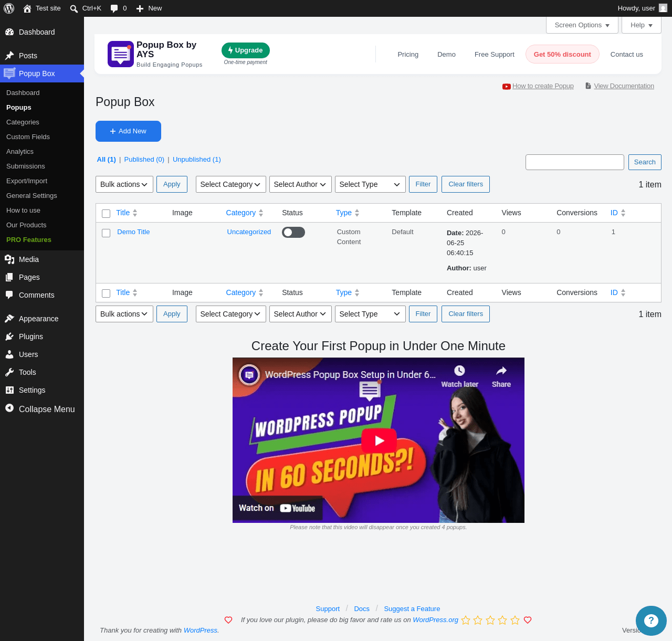This screenshot has width=672, height=641.
Task: Click the Plugins plug icon
Action: 9,337
